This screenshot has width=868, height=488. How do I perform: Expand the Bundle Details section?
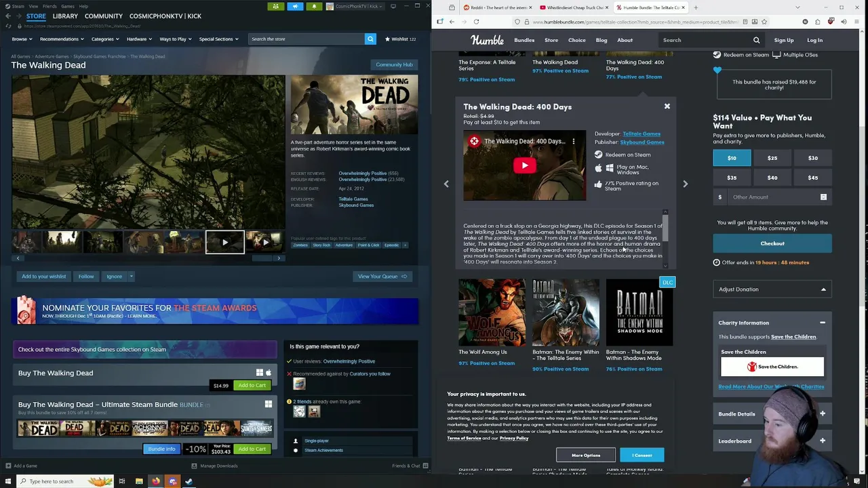(823, 413)
